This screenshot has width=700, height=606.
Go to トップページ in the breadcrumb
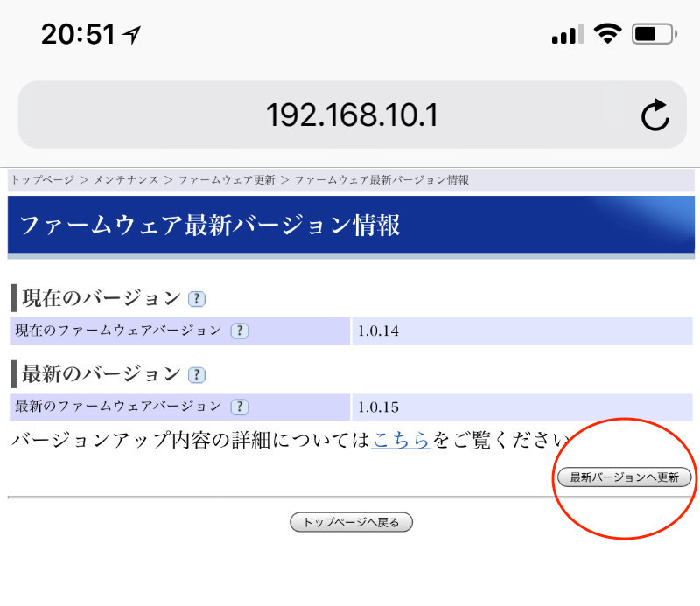(x=43, y=180)
